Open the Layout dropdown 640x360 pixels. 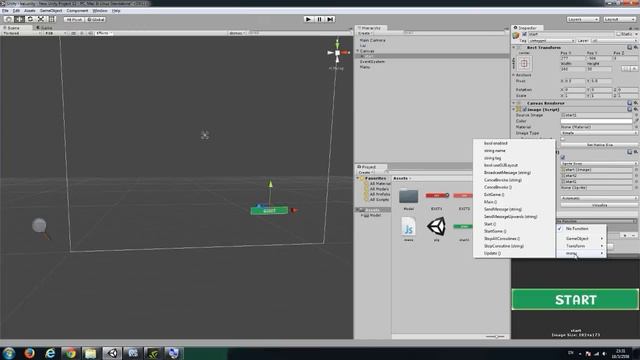(x=619, y=19)
